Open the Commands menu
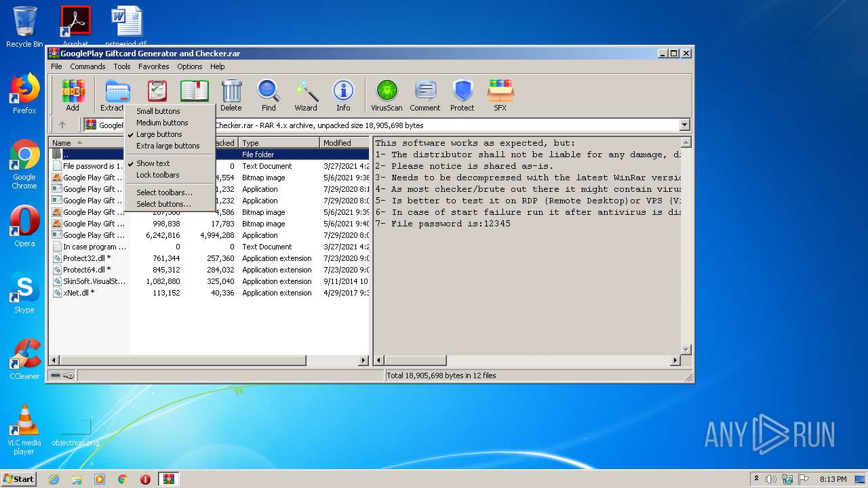The width and height of the screenshot is (868, 488). coord(87,66)
